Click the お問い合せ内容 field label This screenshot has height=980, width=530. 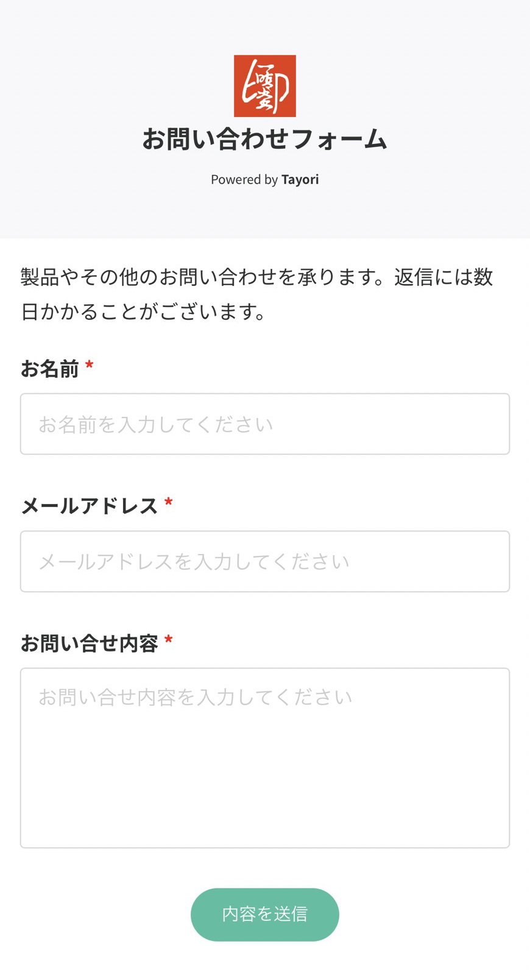tap(90, 643)
